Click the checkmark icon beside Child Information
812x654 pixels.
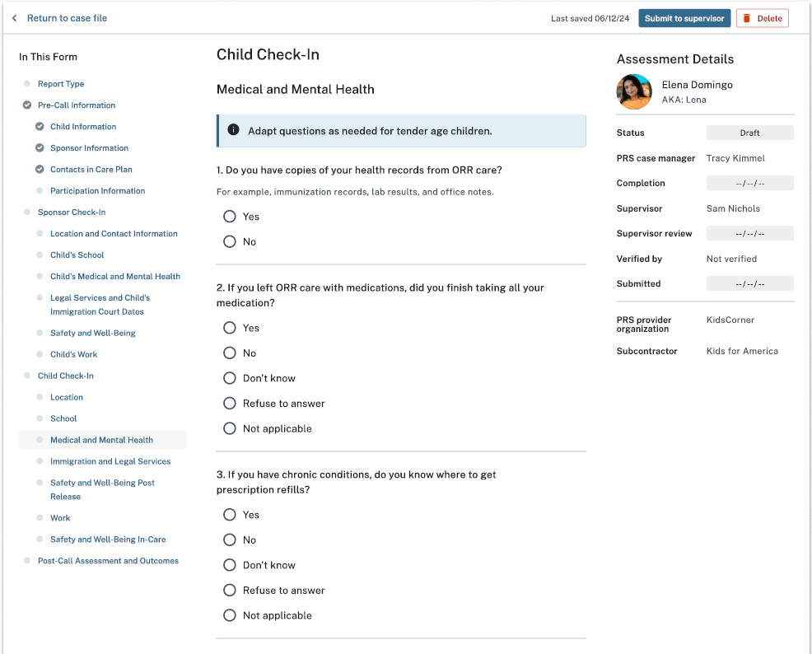tap(40, 127)
